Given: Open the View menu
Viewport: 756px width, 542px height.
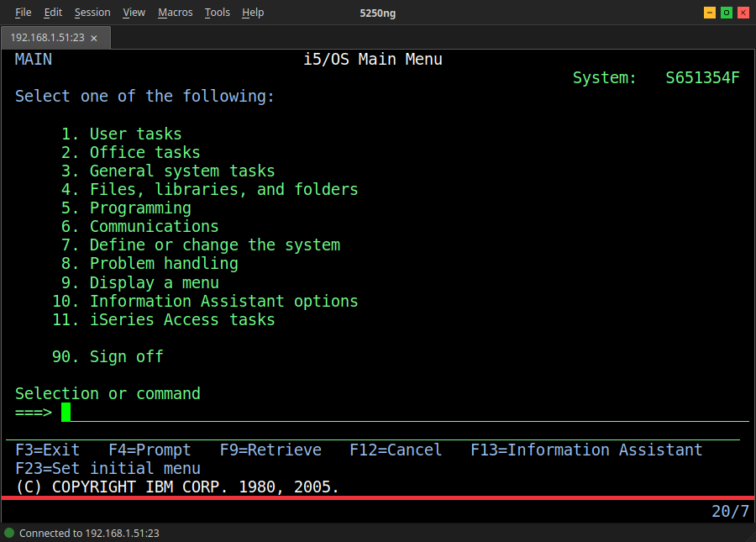Looking at the screenshot, I should tap(134, 13).
